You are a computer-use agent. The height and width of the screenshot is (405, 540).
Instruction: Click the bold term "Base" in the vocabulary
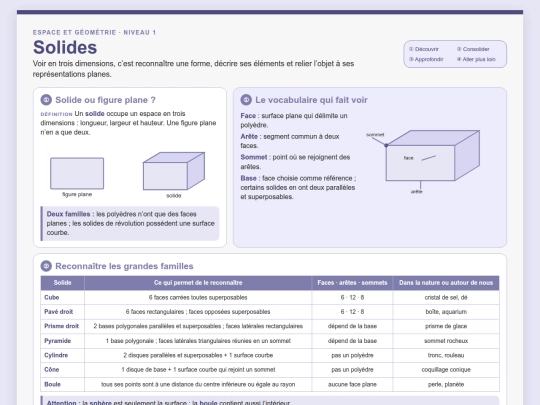pyautogui.click(x=248, y=178)
